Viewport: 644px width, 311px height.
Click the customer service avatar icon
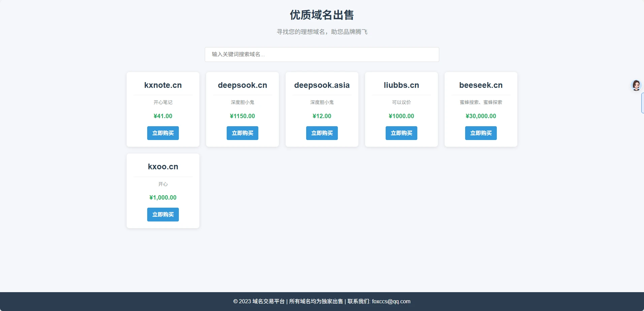click(x=636, y=85)
